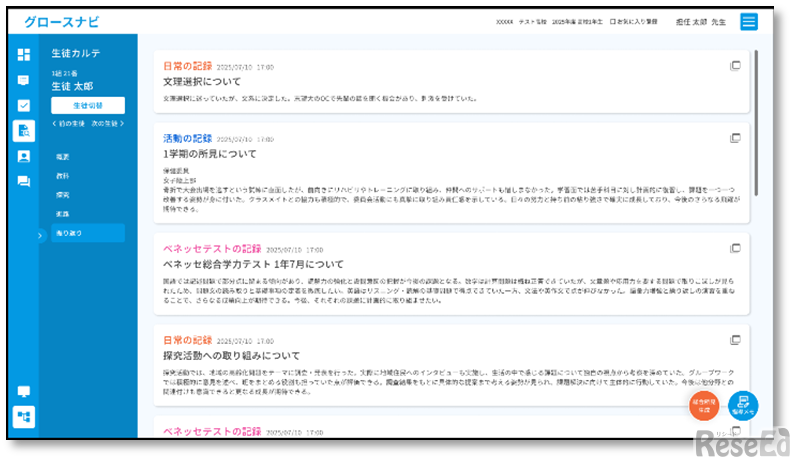Viewport: 793px width, 459px height.
Task: Open the message board icon in sidebar
Action: click(23, 80)
